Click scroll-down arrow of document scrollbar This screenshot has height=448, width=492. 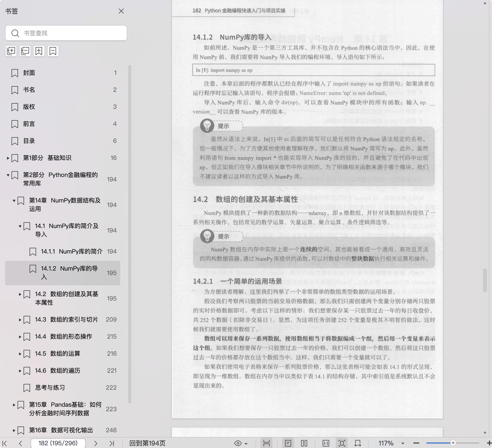click(x=485, y=433)
